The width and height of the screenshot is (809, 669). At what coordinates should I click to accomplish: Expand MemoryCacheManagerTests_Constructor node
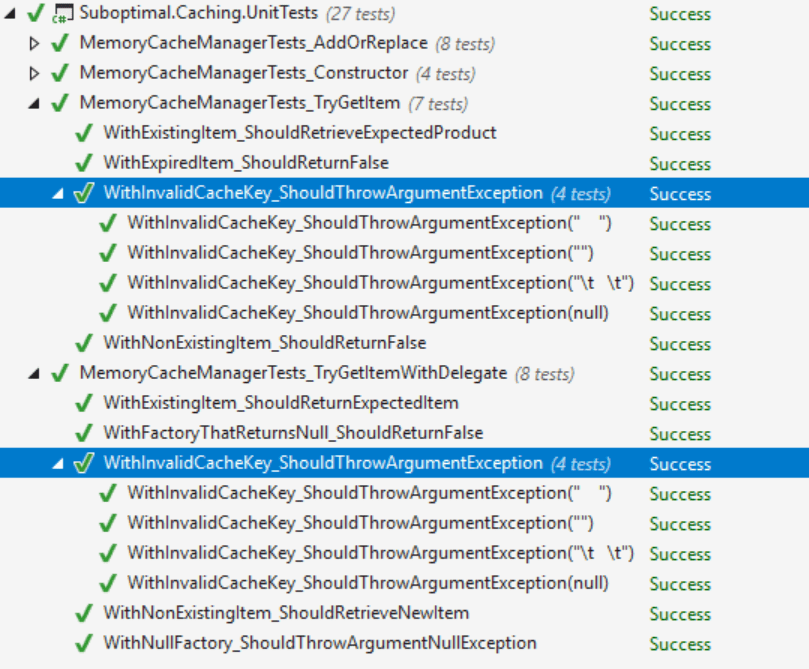pos(34,73)
